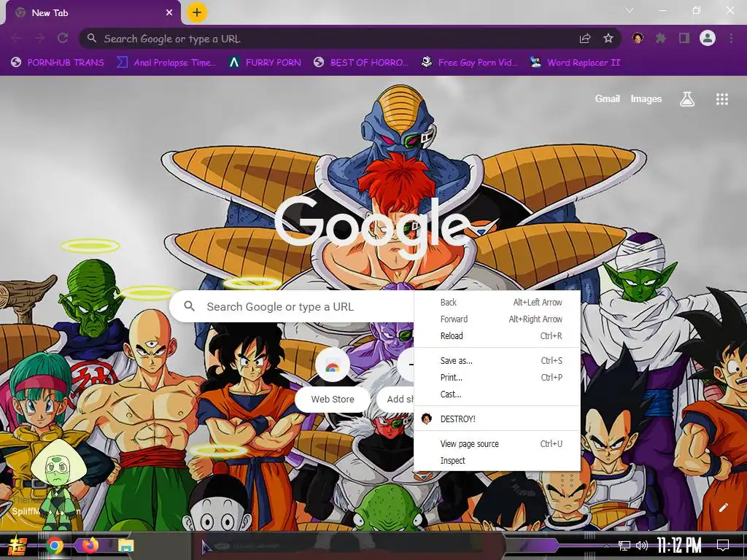Open Search Labs flask icon
The height and width of the screenshot is (560, 747).
click(x=687, y=99)
